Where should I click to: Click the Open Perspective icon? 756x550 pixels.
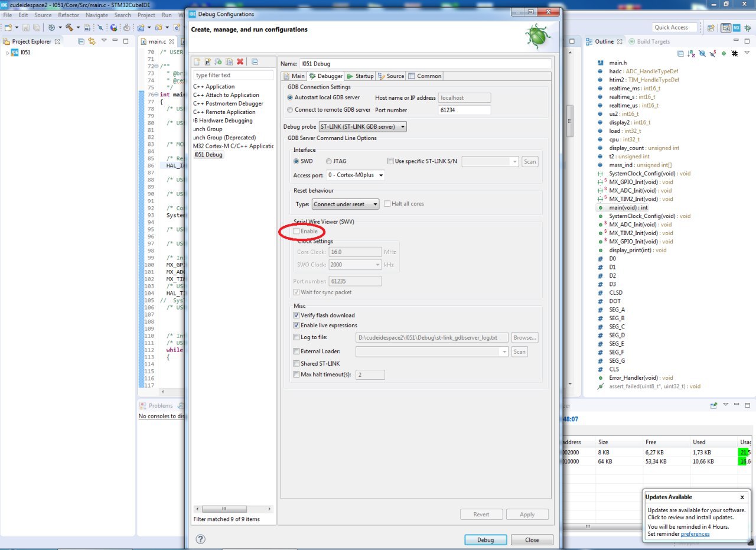click(711, 27)
